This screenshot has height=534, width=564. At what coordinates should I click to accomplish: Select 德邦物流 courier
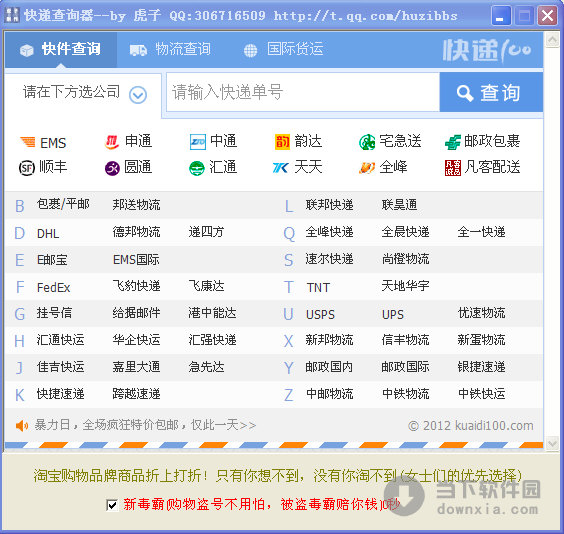point(136,232)
